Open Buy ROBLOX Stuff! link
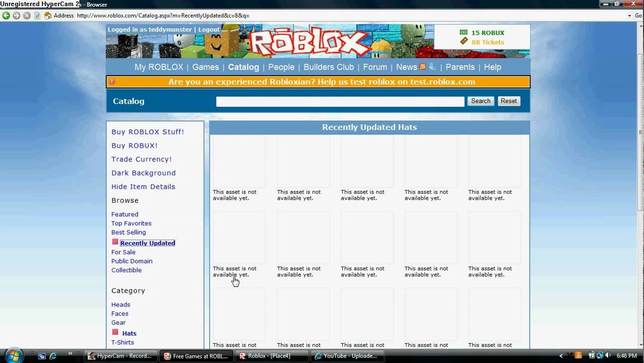The image size is (644, 363). pyautogui.click(x=148, y=132)
